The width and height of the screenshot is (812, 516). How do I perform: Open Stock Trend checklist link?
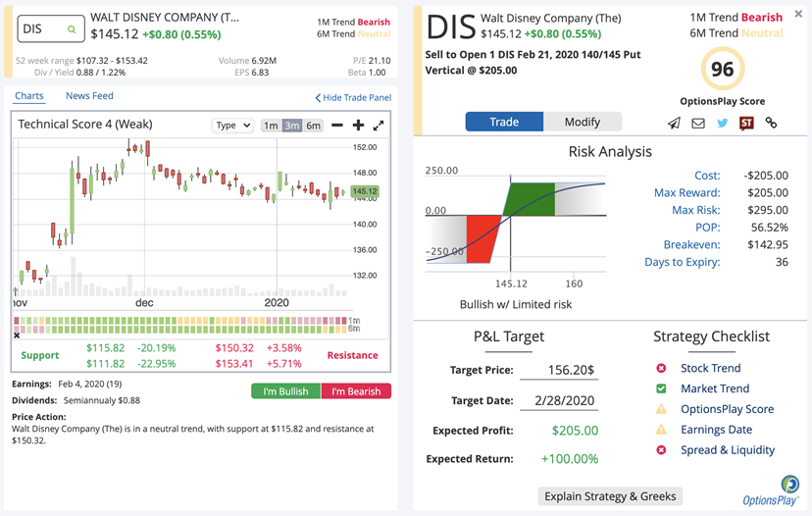(710, 368)
